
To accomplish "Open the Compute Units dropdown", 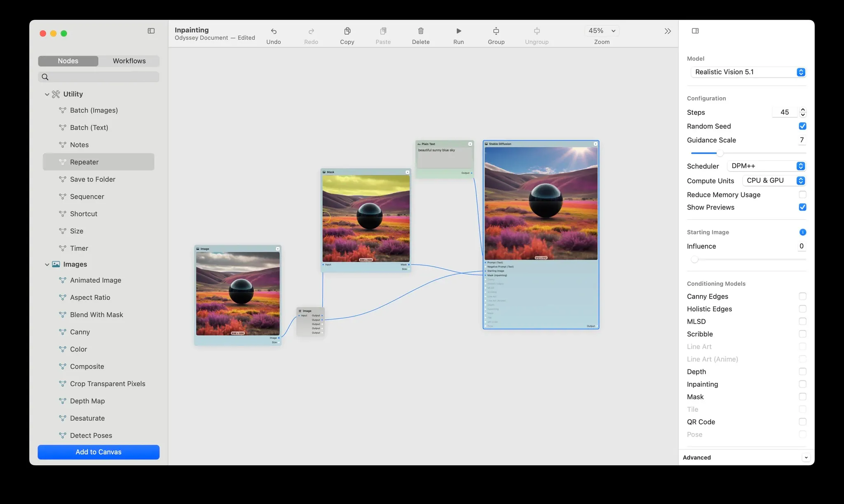I will pos(774,180).
